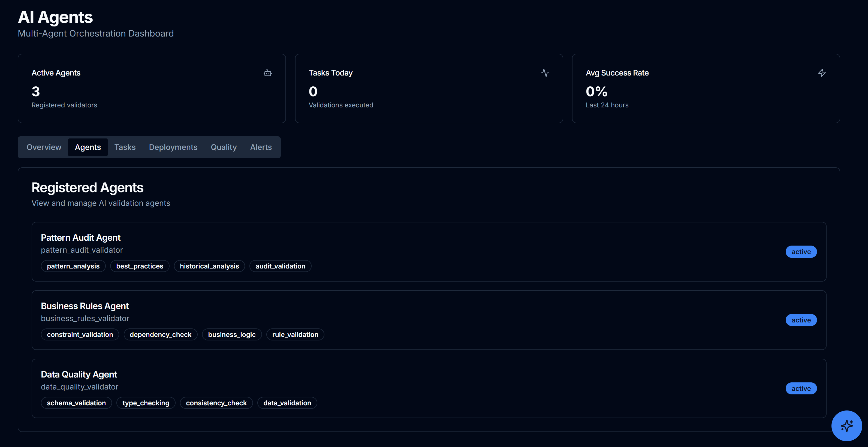
Task: Select the audit_validation capability tag
Action: (280, 266)
